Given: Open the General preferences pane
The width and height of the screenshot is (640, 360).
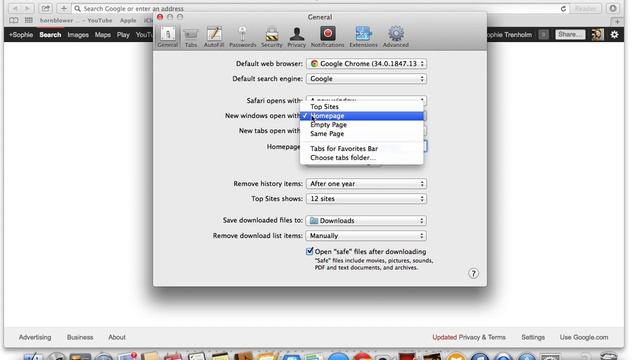Looking at the screenshot, I should 167,37.
